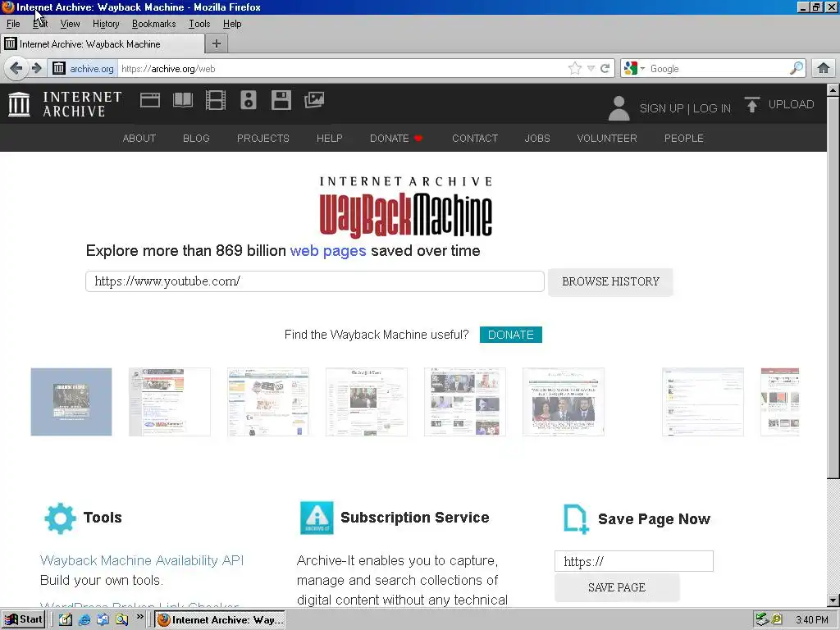Click the system tray network icon
This screenshot has width=840, height=630.
pos(762,619)
